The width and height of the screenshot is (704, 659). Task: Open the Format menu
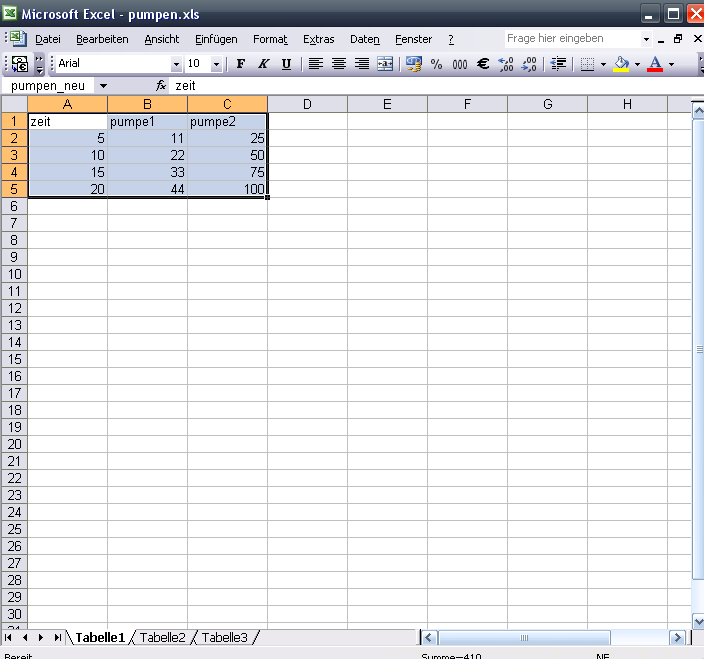pyautogui.click(x=270, y=40)
